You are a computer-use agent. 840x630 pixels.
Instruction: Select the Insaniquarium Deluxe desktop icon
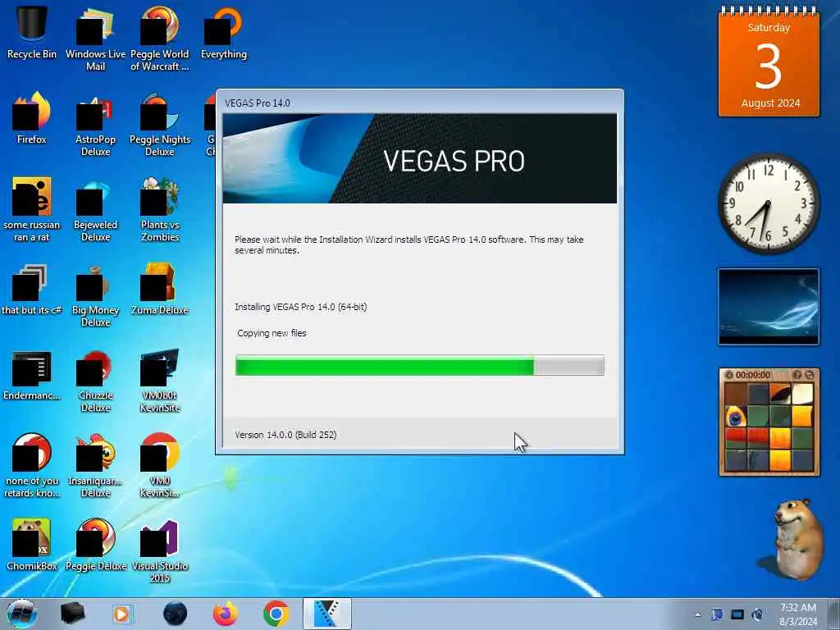(95, 465)
